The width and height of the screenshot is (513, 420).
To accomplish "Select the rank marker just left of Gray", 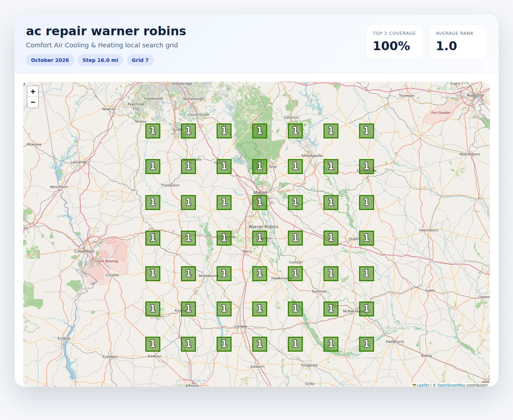I will click(x=260, y=166).
